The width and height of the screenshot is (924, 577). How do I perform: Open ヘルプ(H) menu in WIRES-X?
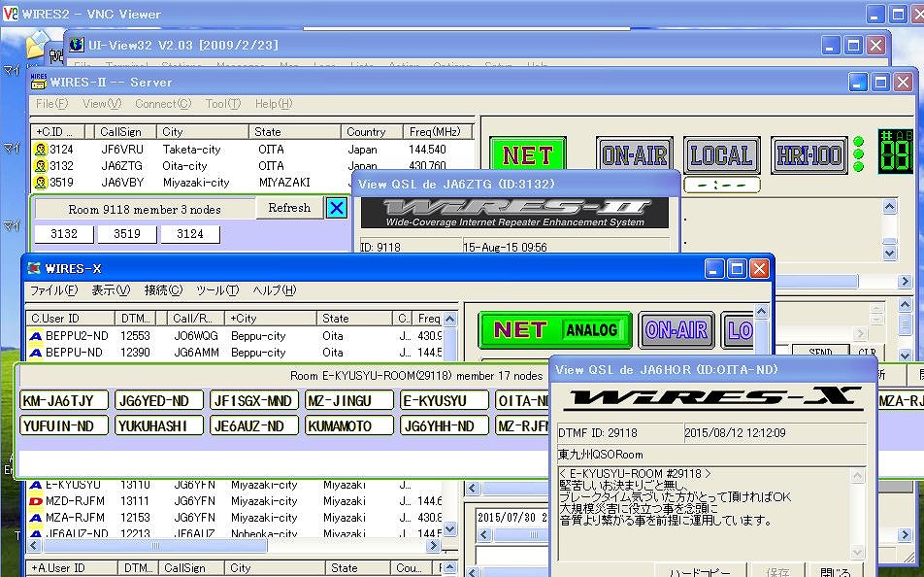[x=275, y=290]
